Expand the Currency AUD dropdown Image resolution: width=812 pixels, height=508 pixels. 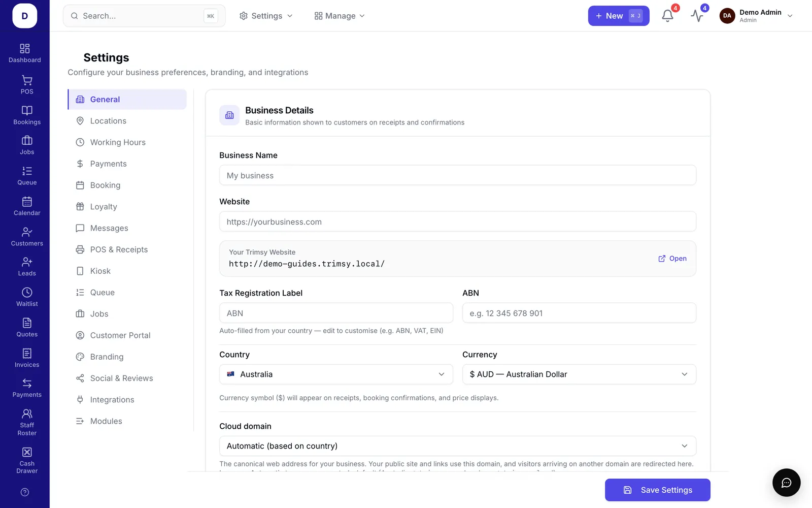coord(579,374)
